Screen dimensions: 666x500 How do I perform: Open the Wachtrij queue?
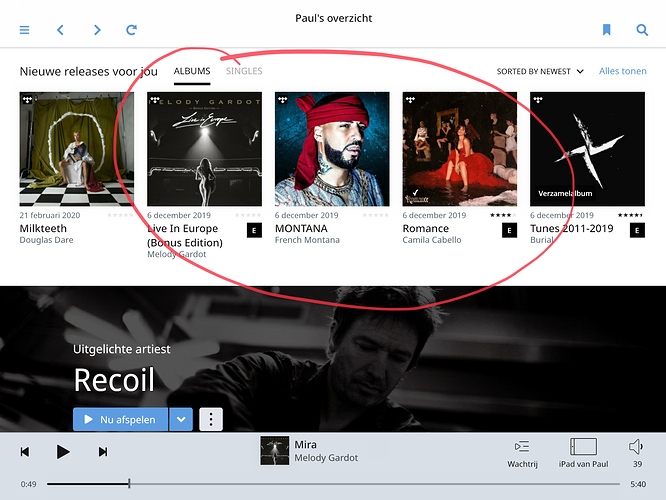tap(522, 454)
